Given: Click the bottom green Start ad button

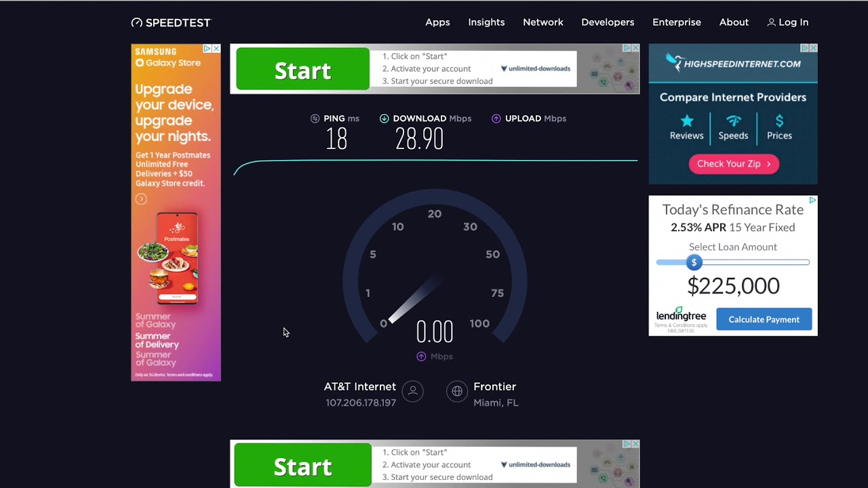Looking at the screenshot, I should click(302, 465).
